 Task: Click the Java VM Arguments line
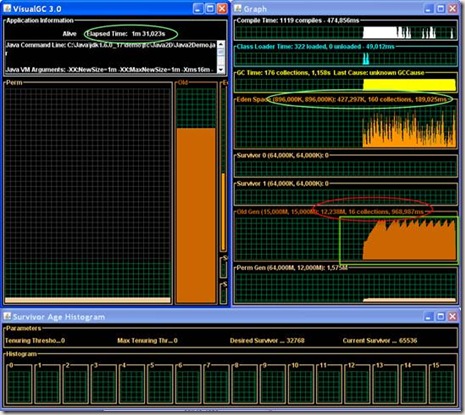pyautogui.click(x=108, y=70)
